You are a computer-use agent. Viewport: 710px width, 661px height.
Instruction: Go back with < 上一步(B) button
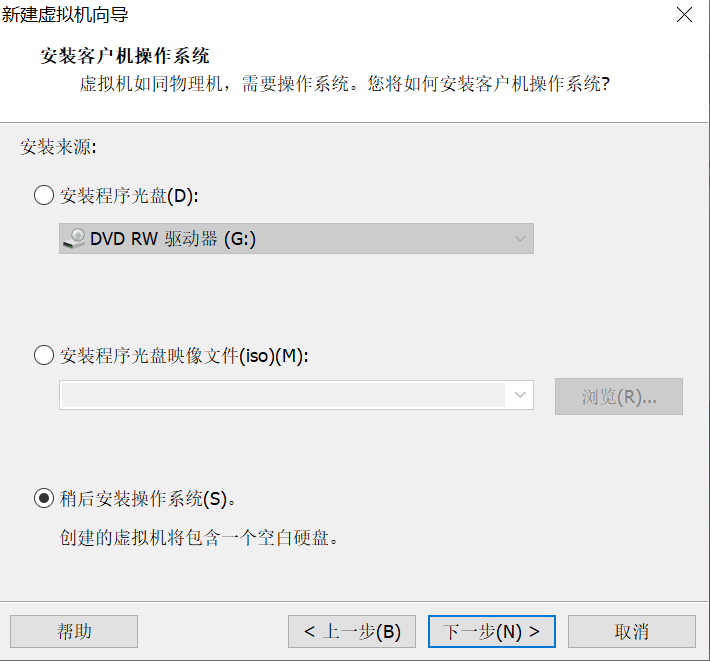(352, 631)
